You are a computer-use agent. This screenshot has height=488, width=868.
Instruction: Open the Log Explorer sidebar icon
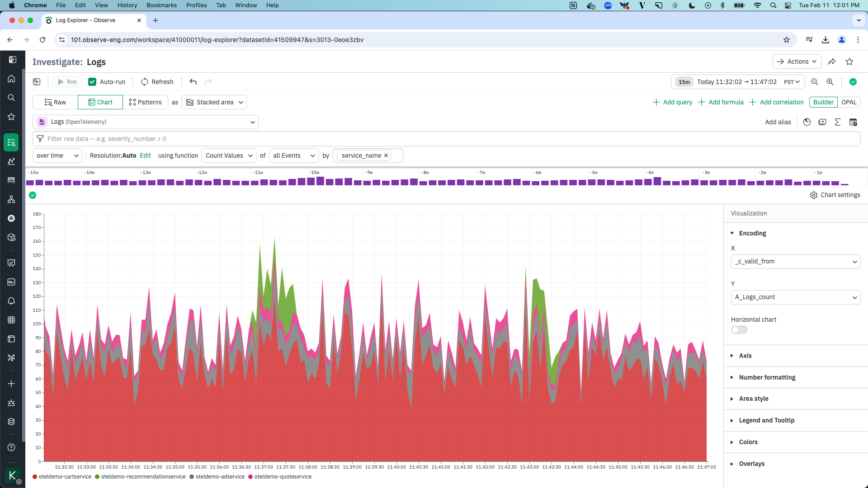click(11, 143)
